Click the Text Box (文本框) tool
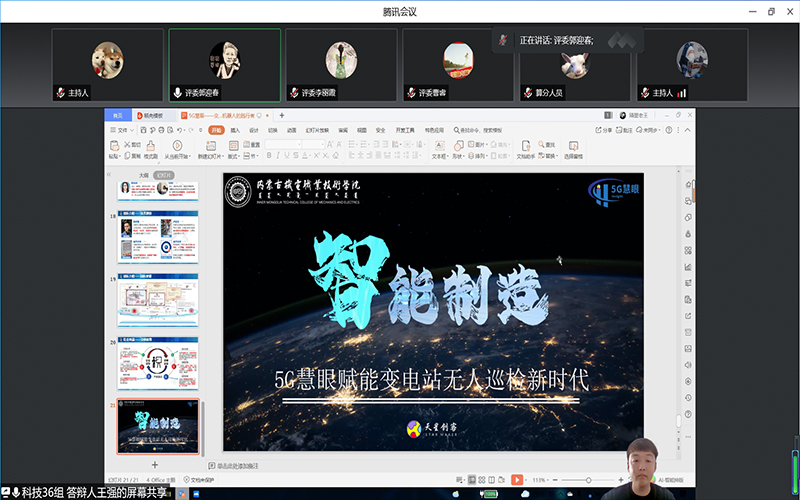This screenshot has width=800, height=500. click(x=438, y=151)
